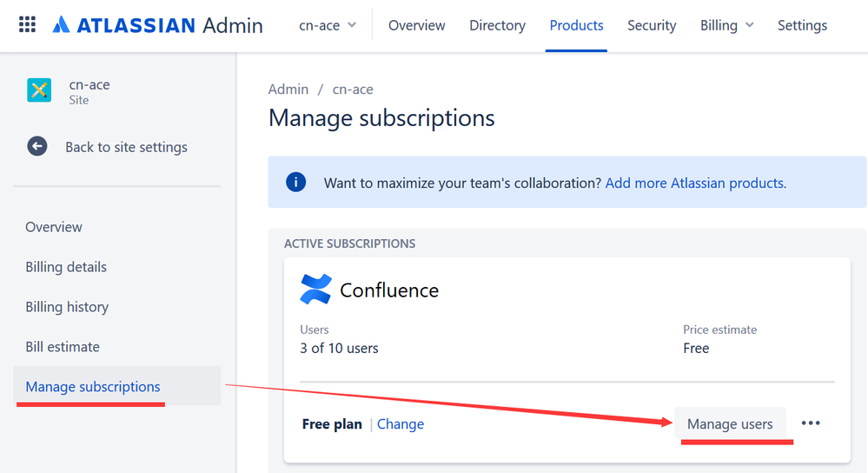This screenshot has height=473, width=868.
Task: Open the three-dot more actions menu
Action: point(811,423)
